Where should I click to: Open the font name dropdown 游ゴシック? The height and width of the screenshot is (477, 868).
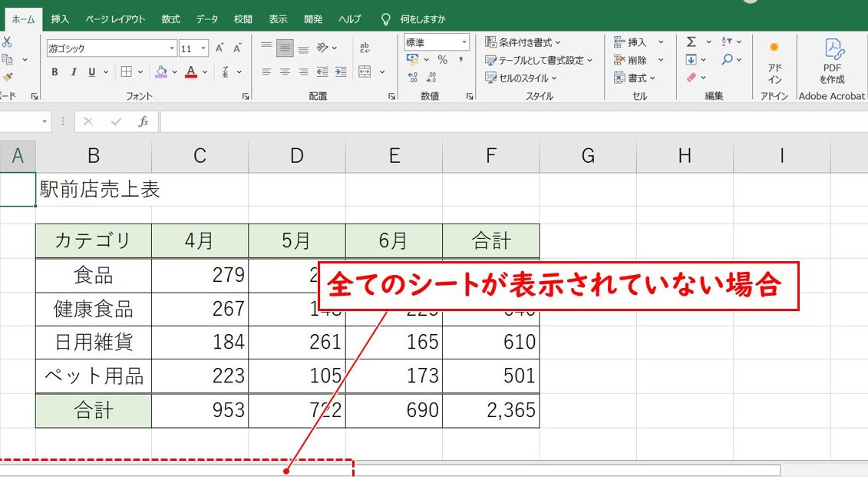(x=172, y=48)
